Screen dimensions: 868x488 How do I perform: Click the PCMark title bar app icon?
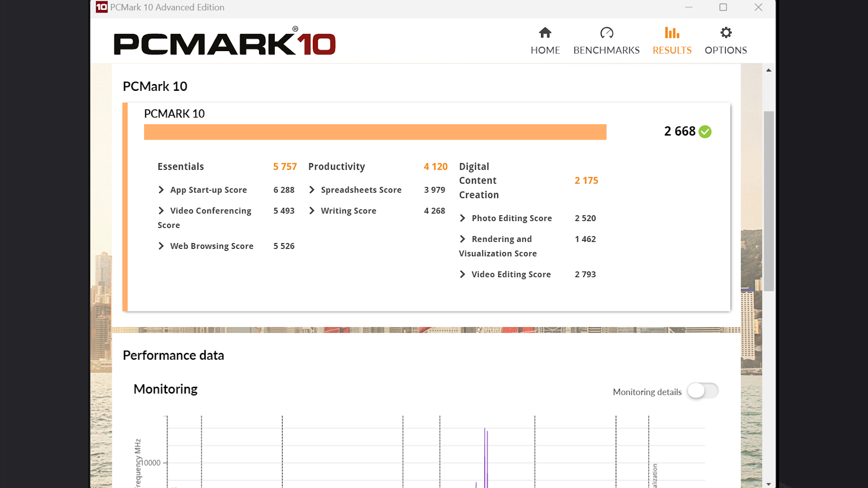click(102, 7)
